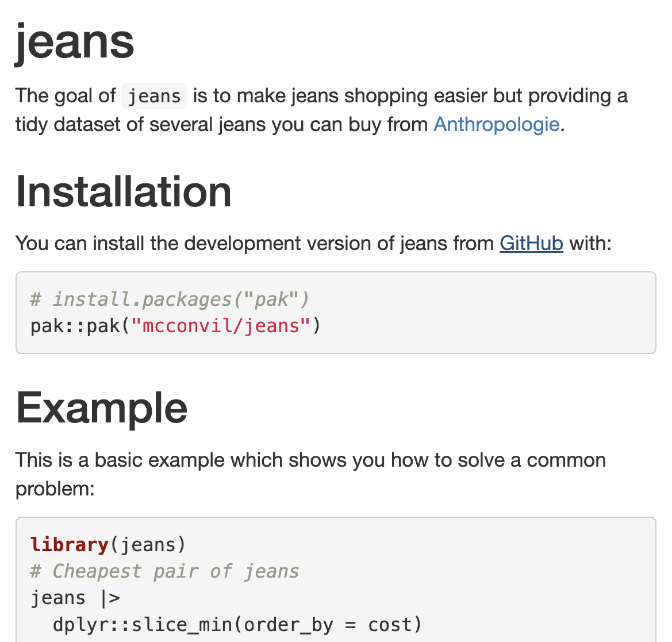Click the 'Cheapest pair of jeans' comment
This screenshot has height=642, width=672.
pos(175,571)
